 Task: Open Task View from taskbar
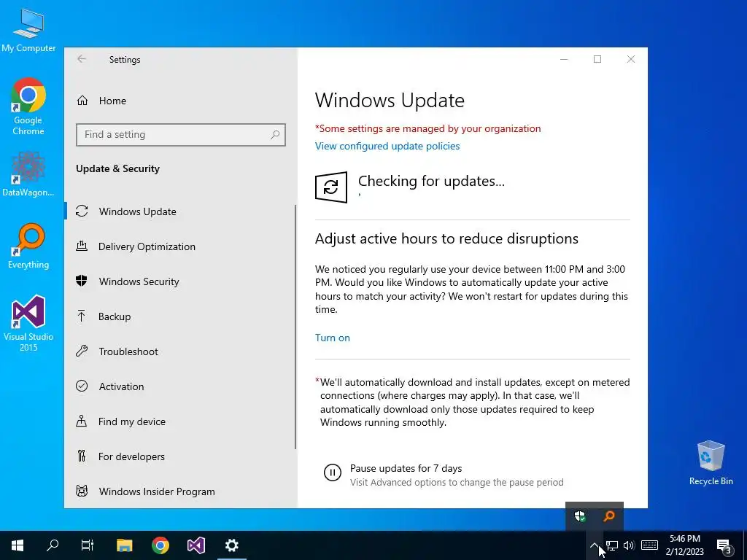(88, 545)
